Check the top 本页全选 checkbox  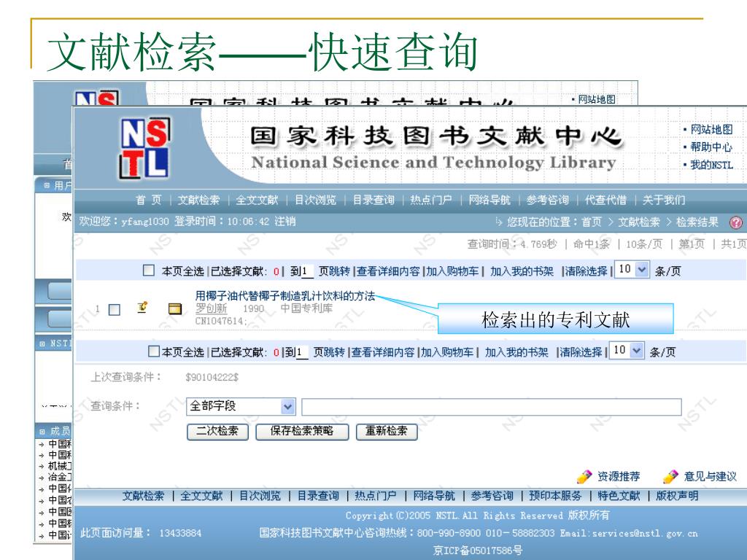149,271
